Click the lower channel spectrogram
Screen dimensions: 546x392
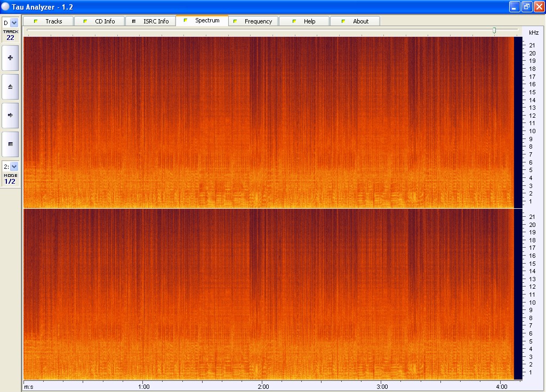pos(267,294)
